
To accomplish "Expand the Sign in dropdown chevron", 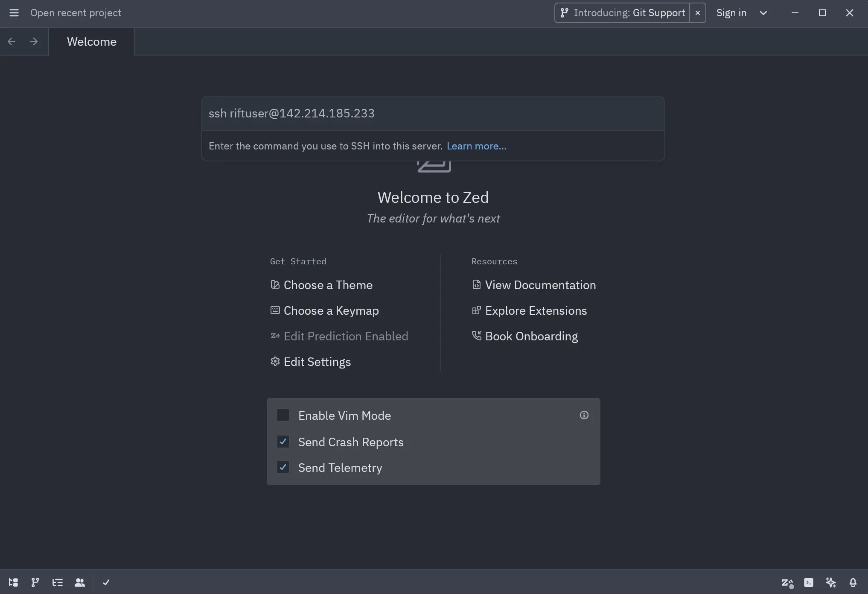I will click(x=763, y=13).
